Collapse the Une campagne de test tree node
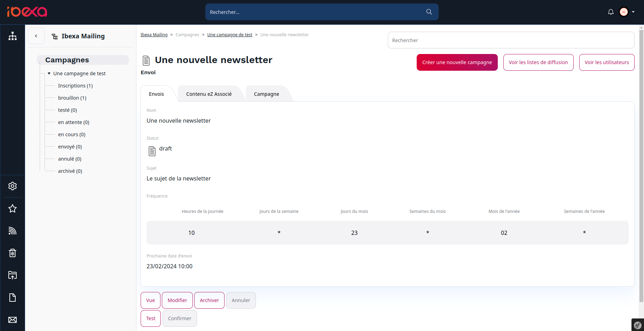 [x=49, y=73]
